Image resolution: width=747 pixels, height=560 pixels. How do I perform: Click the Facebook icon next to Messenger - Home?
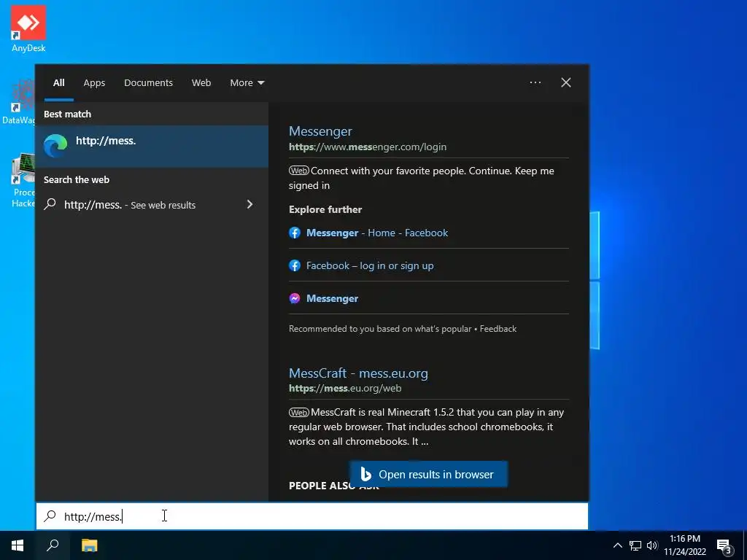[295, 233]
